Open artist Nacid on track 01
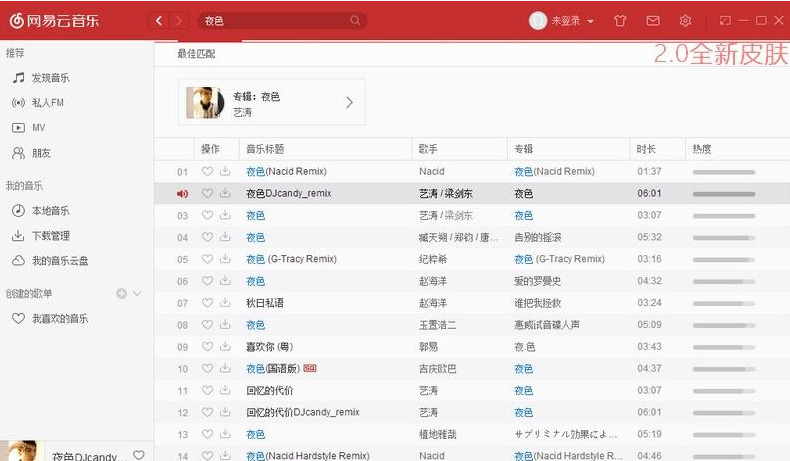Screen dimensions: 790x461 [x=432, y=171]
